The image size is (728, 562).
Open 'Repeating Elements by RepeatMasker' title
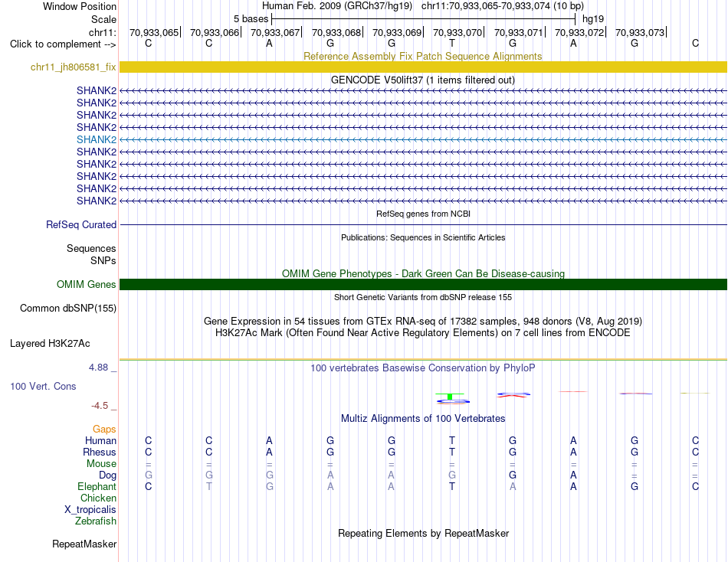point(423,533)
